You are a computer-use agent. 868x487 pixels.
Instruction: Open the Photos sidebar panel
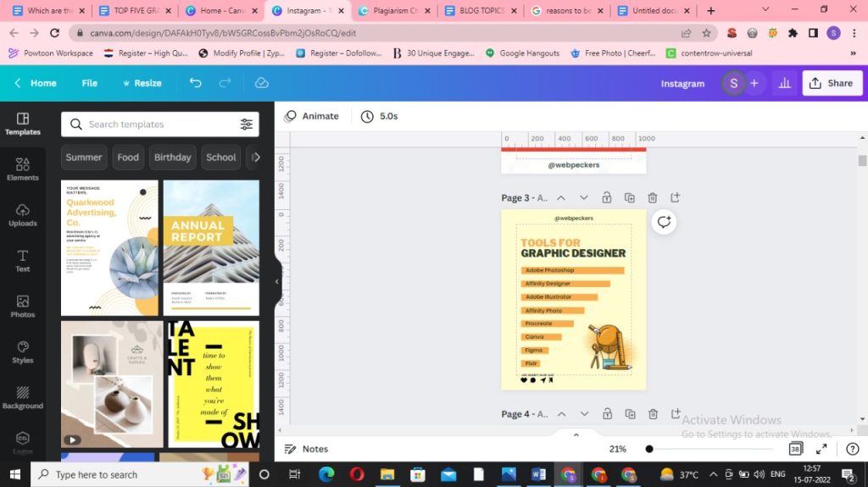point(23,307)
